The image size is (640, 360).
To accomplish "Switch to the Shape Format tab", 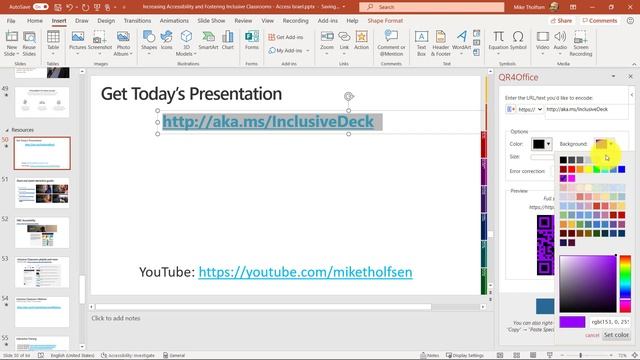I will [x=385, y=20].
